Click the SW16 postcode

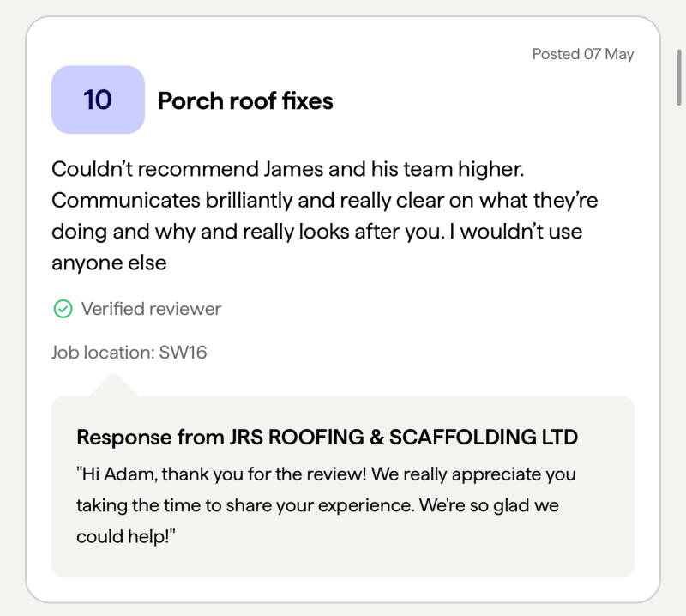pyautogui.click(x=183, y=352)
